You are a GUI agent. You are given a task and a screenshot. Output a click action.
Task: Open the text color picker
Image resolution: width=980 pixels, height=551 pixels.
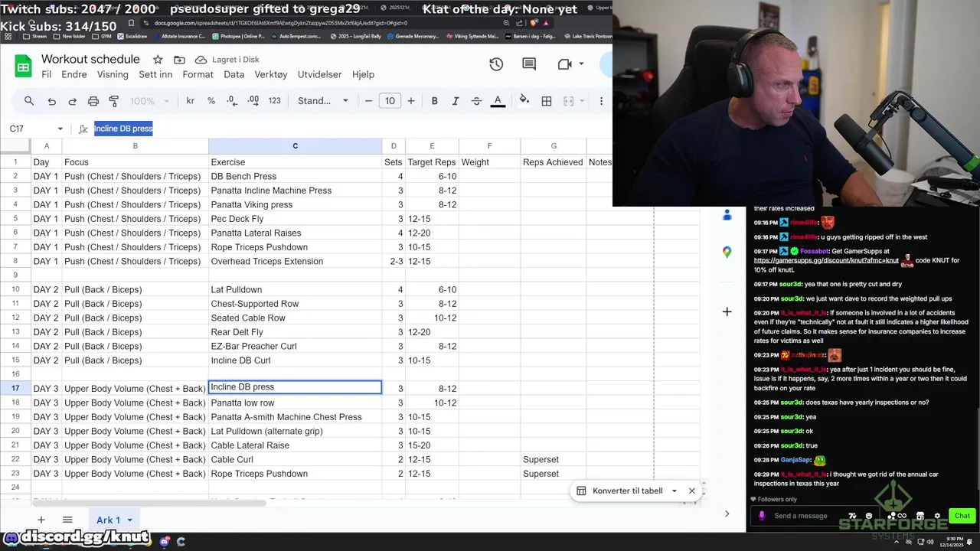click(498, 101)
